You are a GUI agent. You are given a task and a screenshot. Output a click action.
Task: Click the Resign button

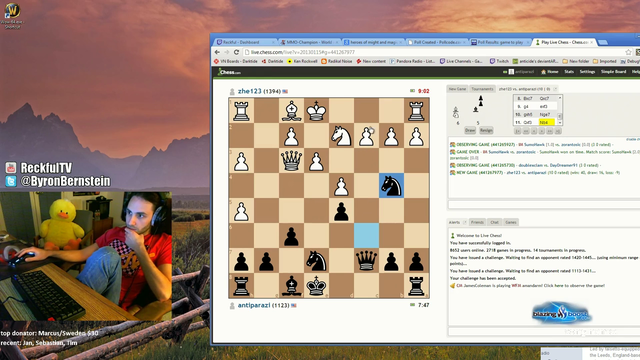pyautogui.click(x=486, y=130)
